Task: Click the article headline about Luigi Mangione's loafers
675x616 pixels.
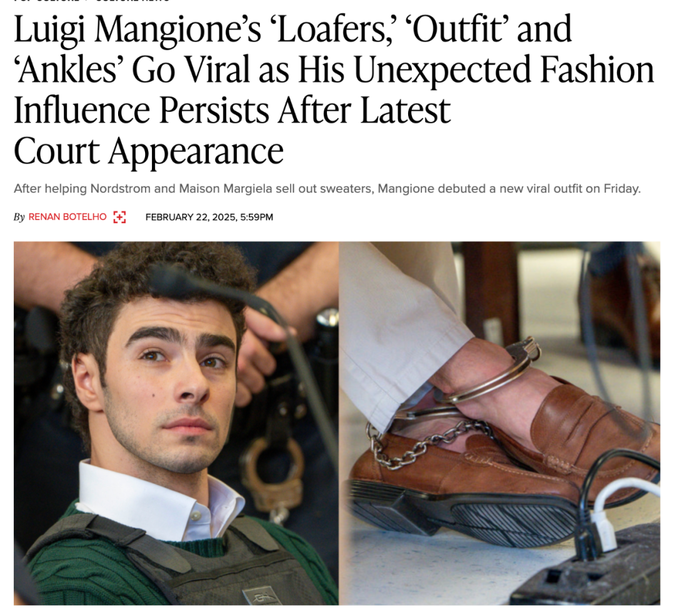Action: pyautogui.click(x=334, y=89)
